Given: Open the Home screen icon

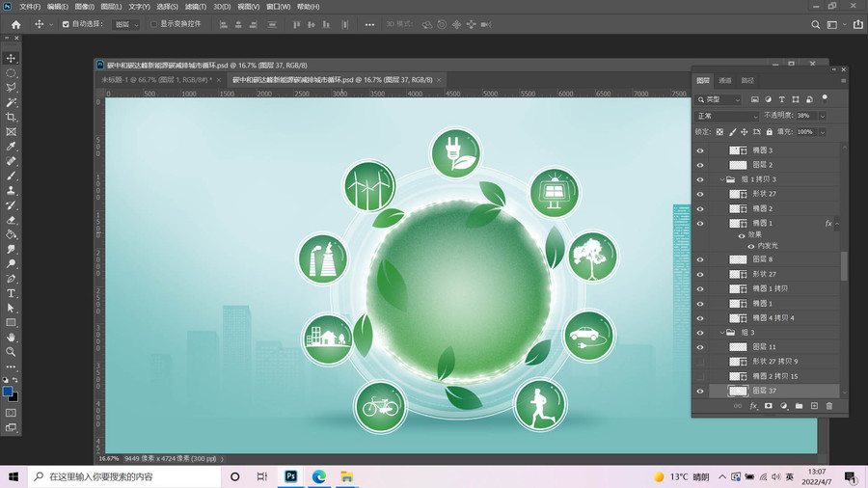Looking at the screenshot, I should coord(16,24).
